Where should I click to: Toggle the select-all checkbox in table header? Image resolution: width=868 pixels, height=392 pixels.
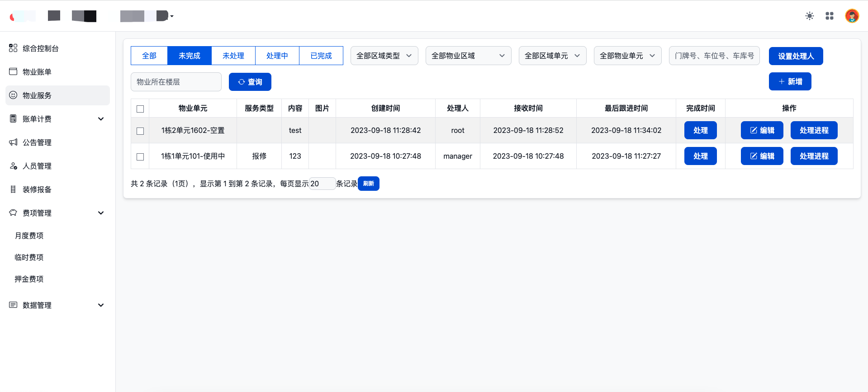pyautogui.click(x=140, y=109)
